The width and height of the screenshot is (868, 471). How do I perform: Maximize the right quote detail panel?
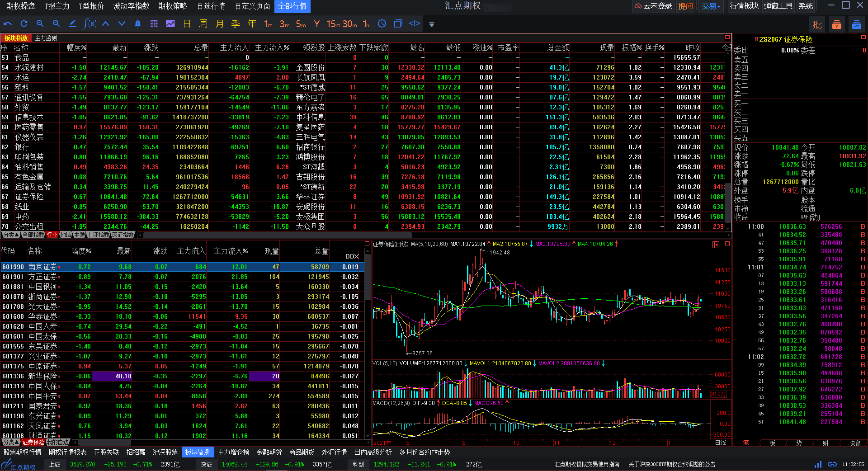tap(863, 37)
